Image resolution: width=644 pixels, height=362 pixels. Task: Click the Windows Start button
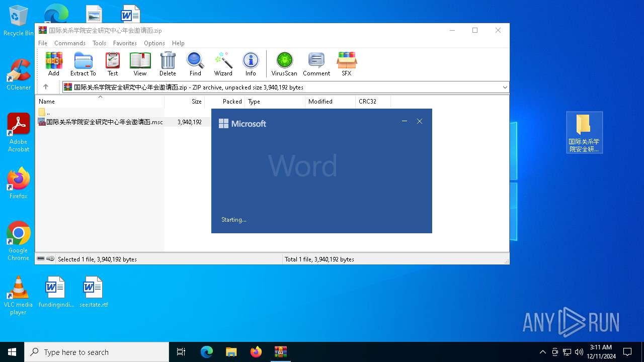click(x=12, y=352)
